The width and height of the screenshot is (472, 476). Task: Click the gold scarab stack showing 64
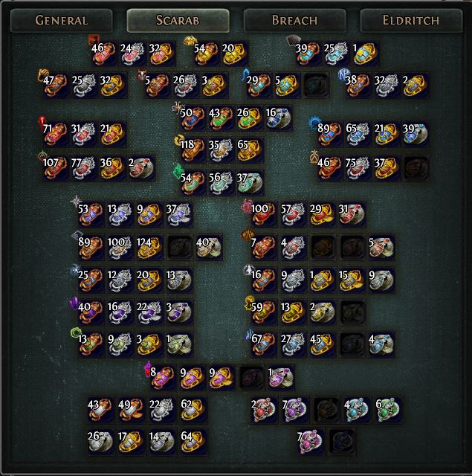[x=193, y=442]
